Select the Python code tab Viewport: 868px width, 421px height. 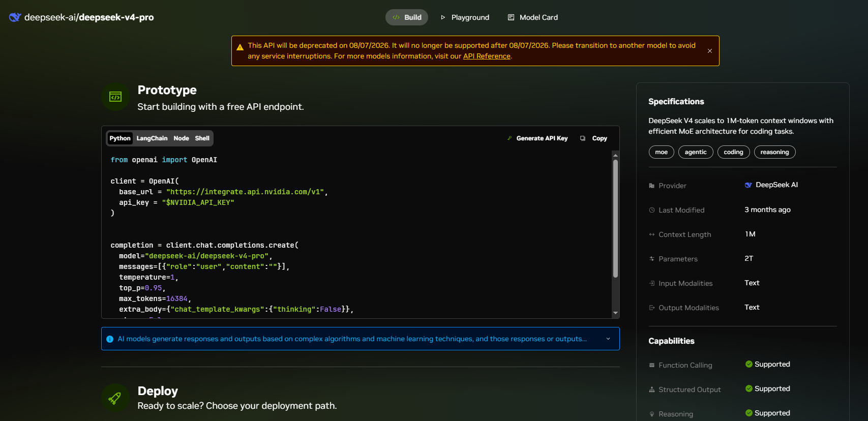(120, 138)
